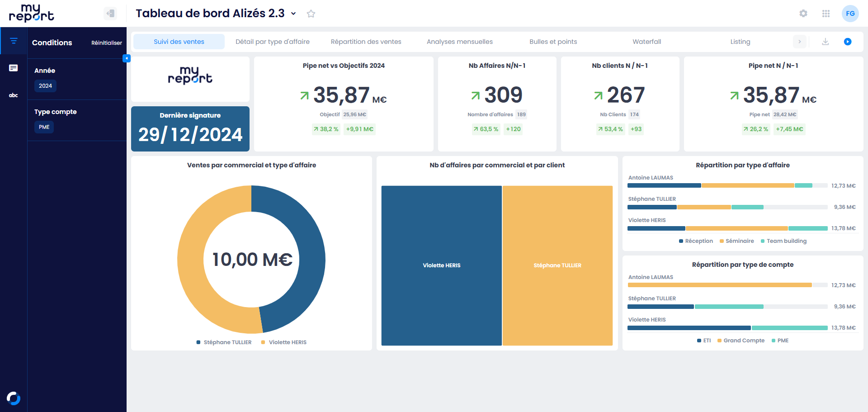Click Réinitialiser to reset conditions

[x=106, y=43]
